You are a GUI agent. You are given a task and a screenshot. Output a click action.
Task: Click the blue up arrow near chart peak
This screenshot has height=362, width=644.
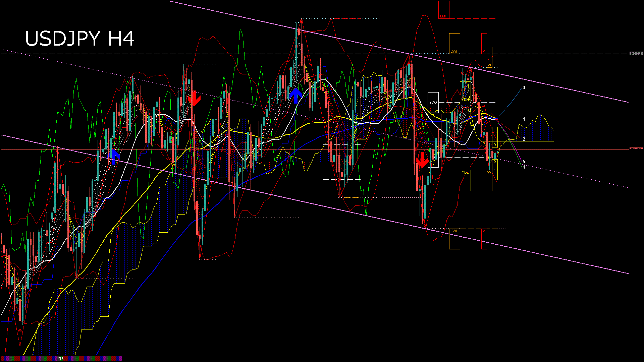pyautogui.click(x=296, y=96)
